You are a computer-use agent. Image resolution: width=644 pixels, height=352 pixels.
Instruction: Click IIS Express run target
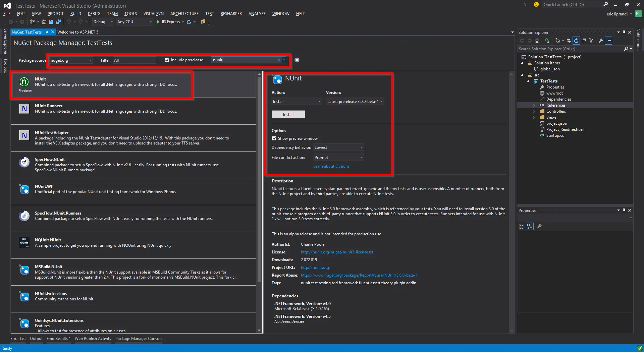[x=171, y=22]
